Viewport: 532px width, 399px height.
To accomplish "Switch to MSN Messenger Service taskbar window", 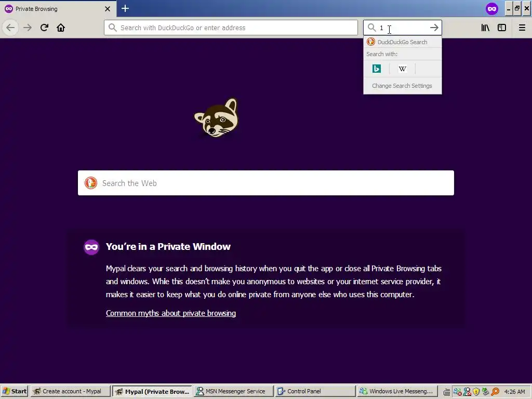I will tap(234, 391).
